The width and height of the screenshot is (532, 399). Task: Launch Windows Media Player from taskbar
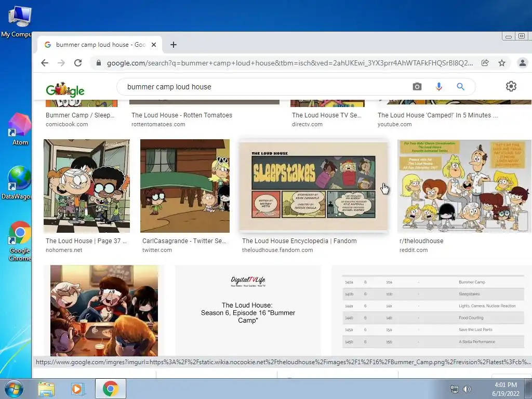pos(77,389)
